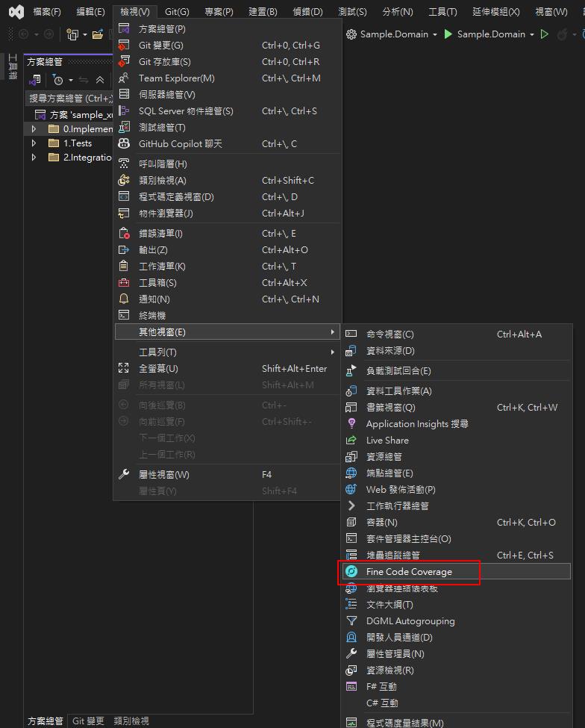Open 套件管理器主控台 console
Screen dimensions: 585x728
[408, 539]
